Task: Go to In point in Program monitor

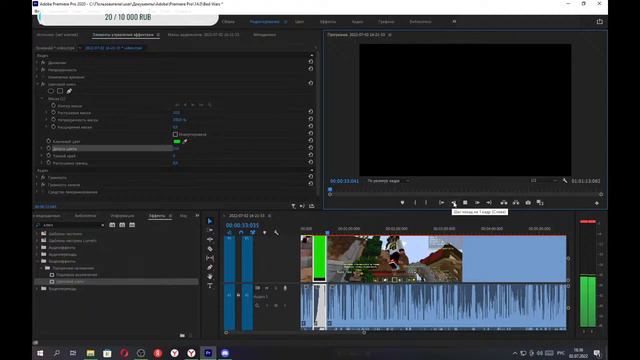Action: [x=441, y=202]
